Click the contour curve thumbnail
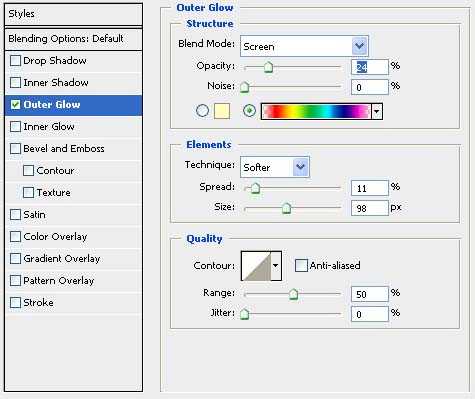The height and width of the screenshot is (399, 475). pos(256,266)
